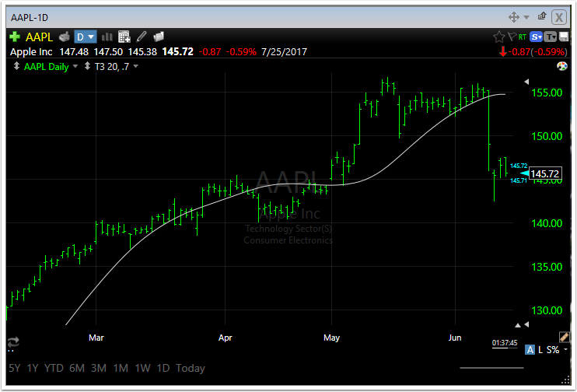Select the S% scaling option
The image size is (577, 392).
553,350
